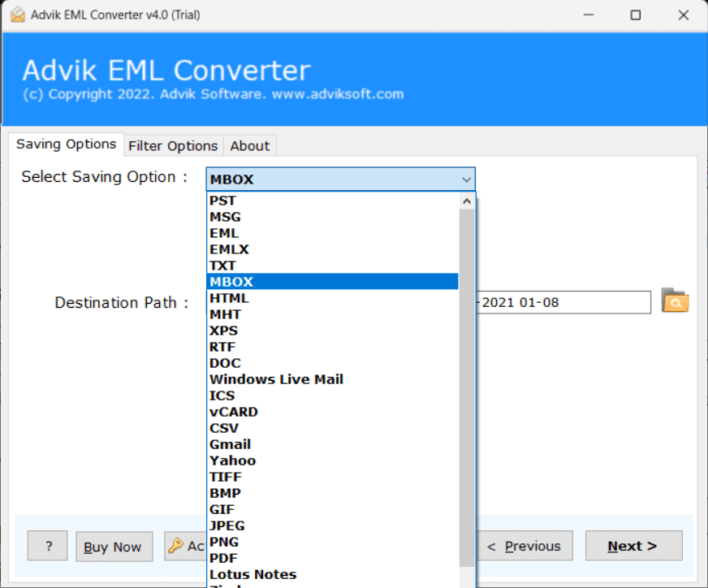Choose CSV from the list
This screenshot has width=708, height=588.
pyautogui.click(x=333, y=428)
